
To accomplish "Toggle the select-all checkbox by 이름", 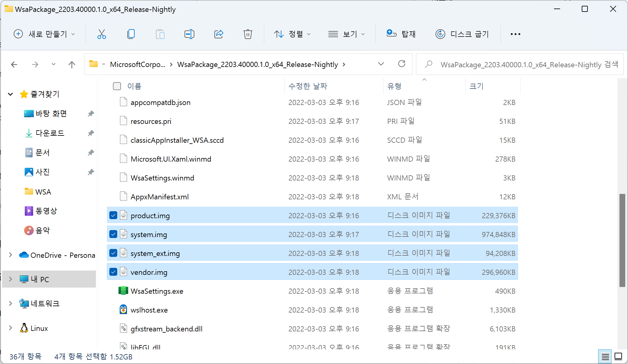I will (117, 86).
